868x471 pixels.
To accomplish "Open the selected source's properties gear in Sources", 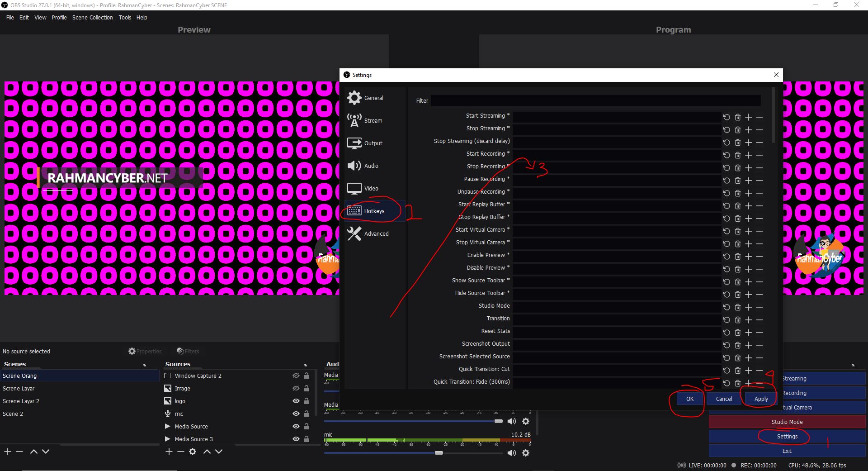I will pos(193,452).
